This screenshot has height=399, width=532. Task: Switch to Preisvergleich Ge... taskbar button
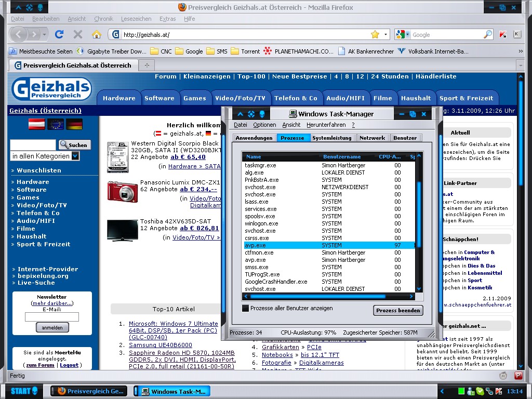point(89,391)
